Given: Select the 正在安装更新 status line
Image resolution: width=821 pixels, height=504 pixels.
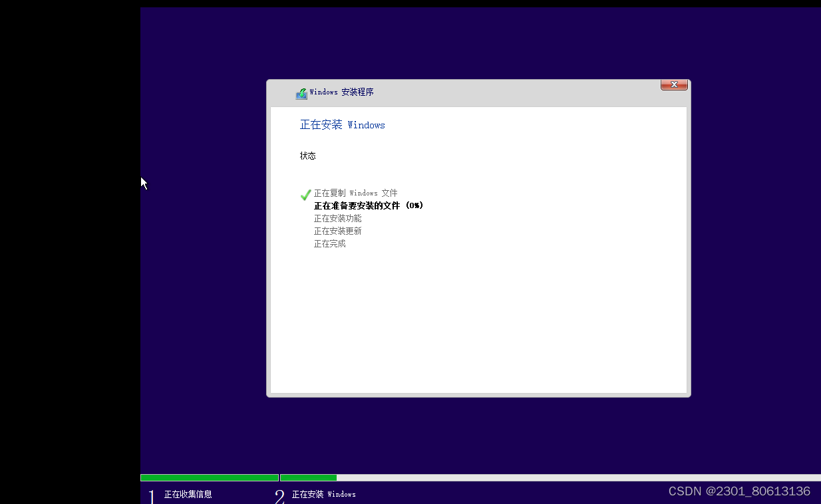Looking at the screenshot, I should [337, 231].
